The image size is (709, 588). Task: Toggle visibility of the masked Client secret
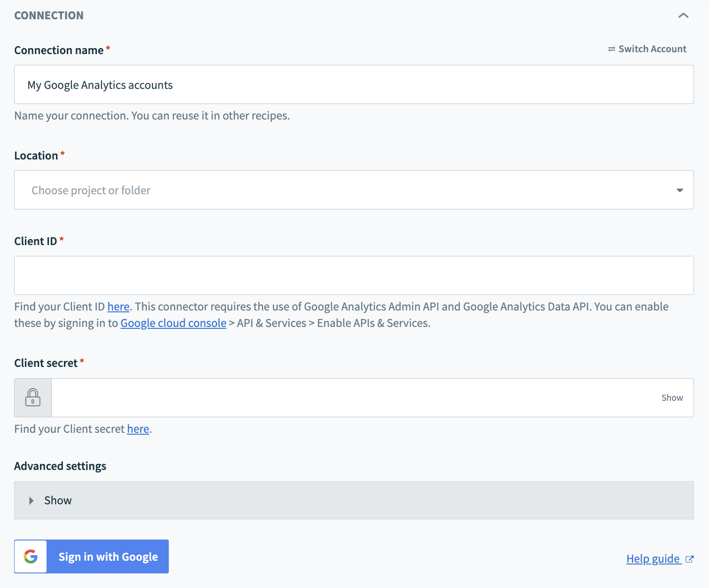(x=672, y=397)
